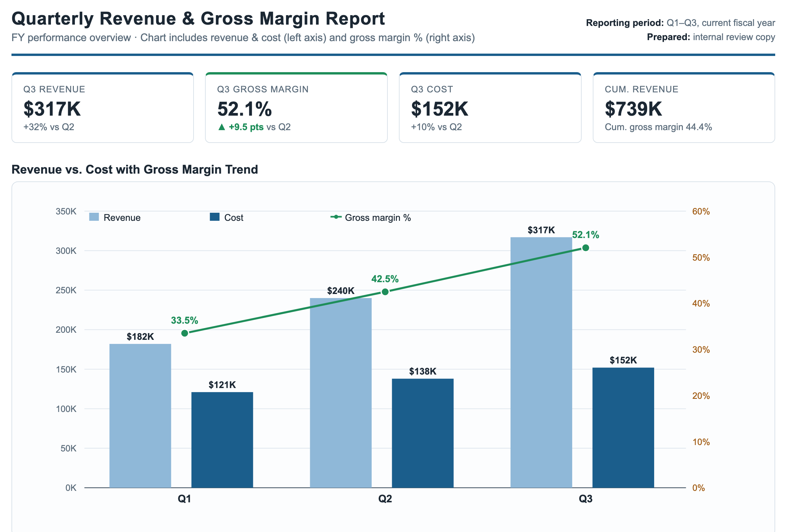Click the 'FY performance overview' subtitle
Screen dimensions: 787x532
tap(71, 37)
